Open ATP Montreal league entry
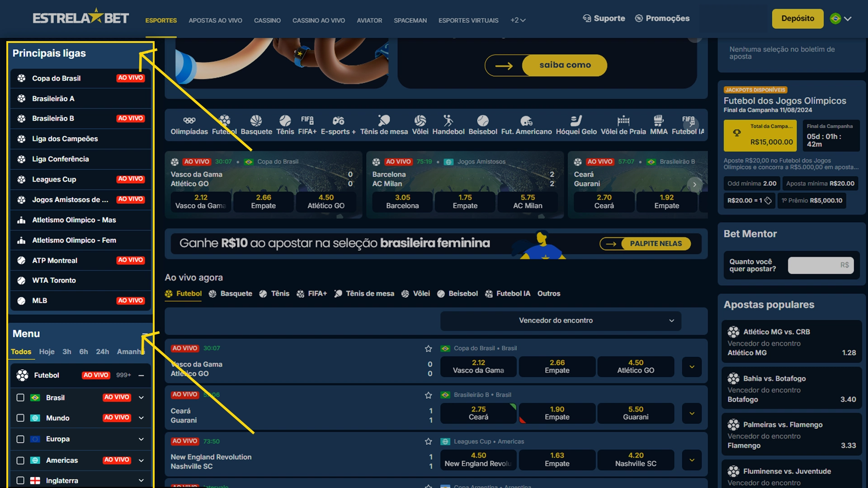The width and height of the screenshot is (868, 488). point(80,260)
